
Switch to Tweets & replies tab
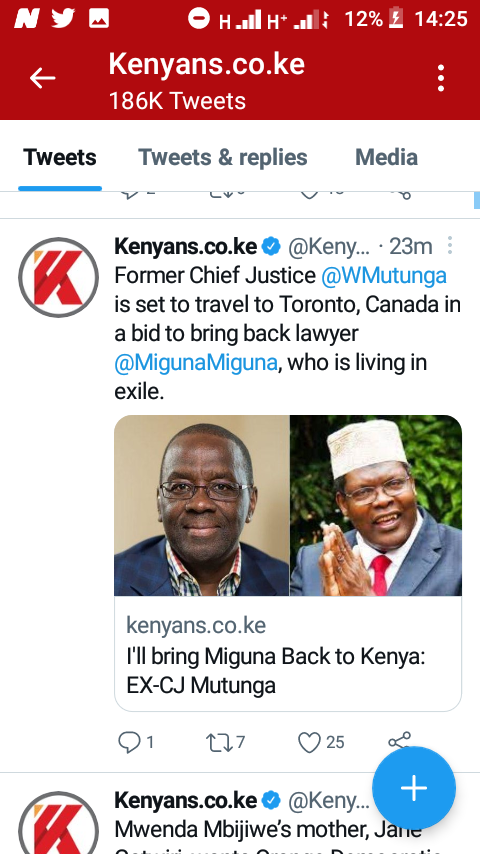(x=223, y=157)
